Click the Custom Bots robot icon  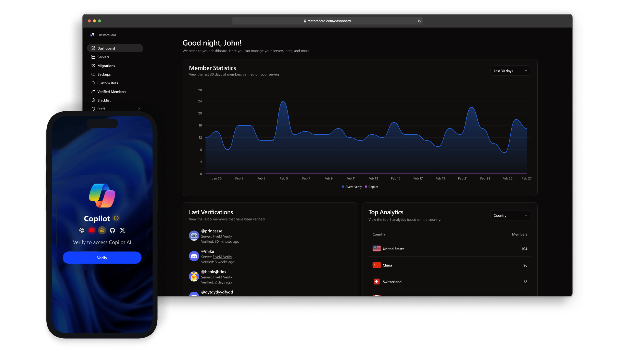coord(93,83)
